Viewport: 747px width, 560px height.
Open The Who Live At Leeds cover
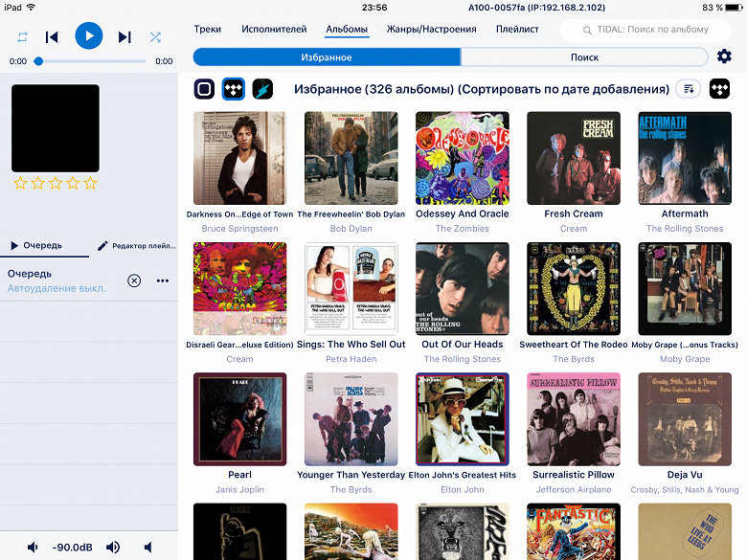click(685, 531)
